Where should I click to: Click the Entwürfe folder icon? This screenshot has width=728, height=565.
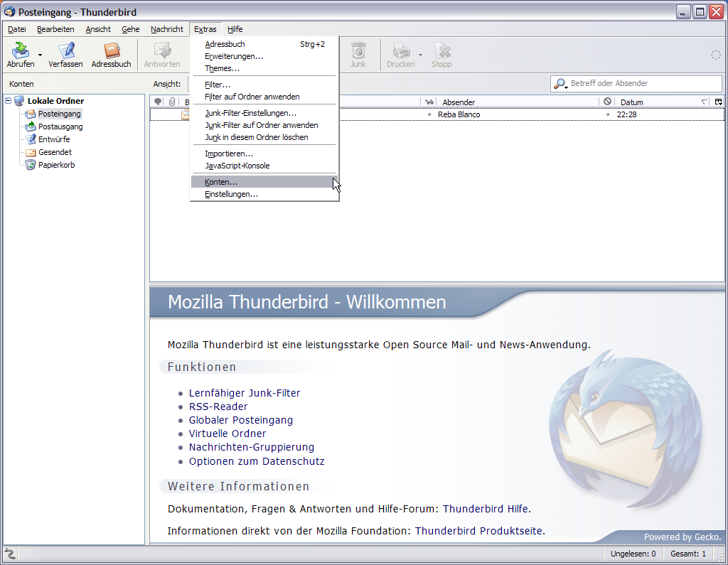pyautogui.click(x=31, y=139)
